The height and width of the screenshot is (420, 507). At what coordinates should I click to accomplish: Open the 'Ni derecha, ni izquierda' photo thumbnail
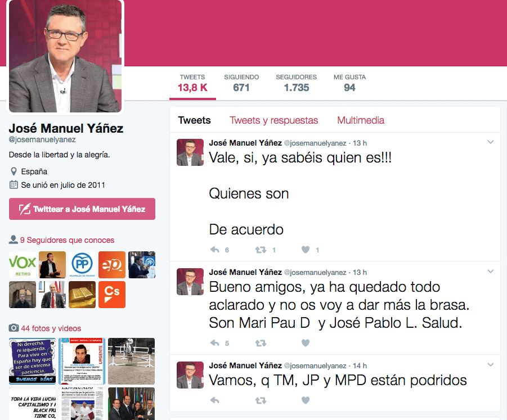pos(32,361)
